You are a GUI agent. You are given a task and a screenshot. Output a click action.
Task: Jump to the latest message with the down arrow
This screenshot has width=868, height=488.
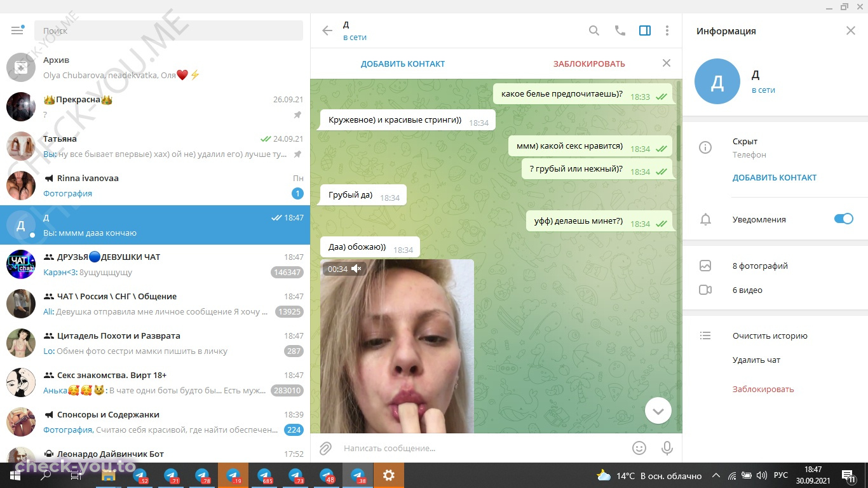tap(658, 411)
